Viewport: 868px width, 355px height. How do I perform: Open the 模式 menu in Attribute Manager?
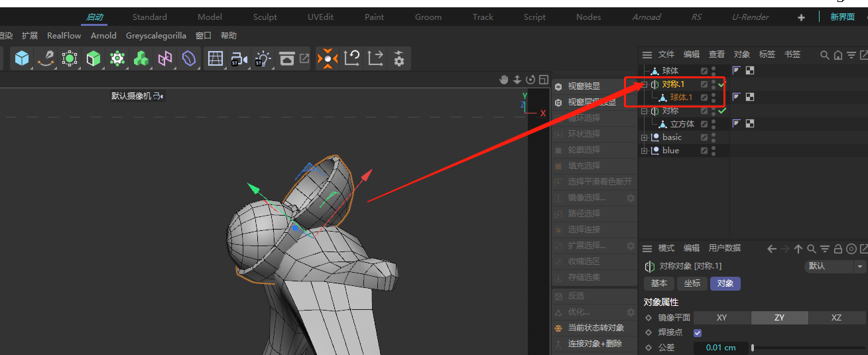pos(666,248)
